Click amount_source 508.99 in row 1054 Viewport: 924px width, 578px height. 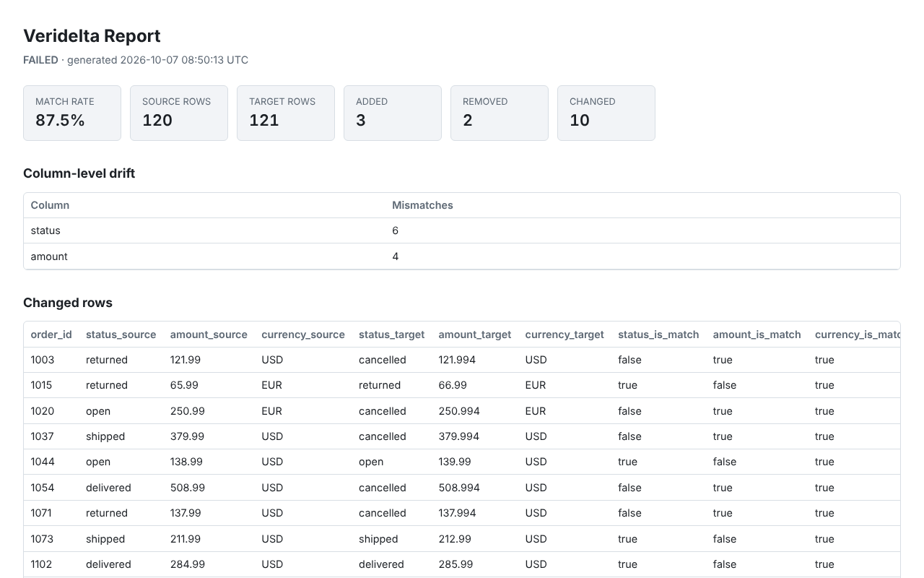(x=188, y=488)
